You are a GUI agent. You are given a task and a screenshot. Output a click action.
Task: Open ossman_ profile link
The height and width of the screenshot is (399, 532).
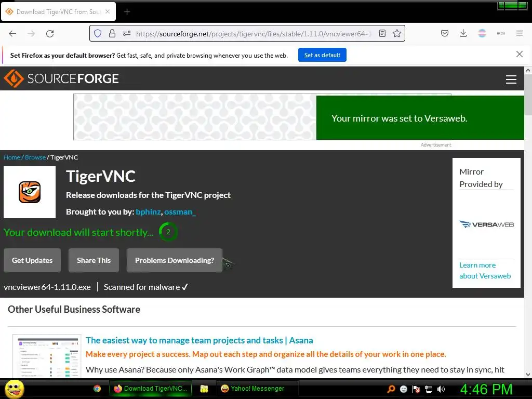[180, 212]
